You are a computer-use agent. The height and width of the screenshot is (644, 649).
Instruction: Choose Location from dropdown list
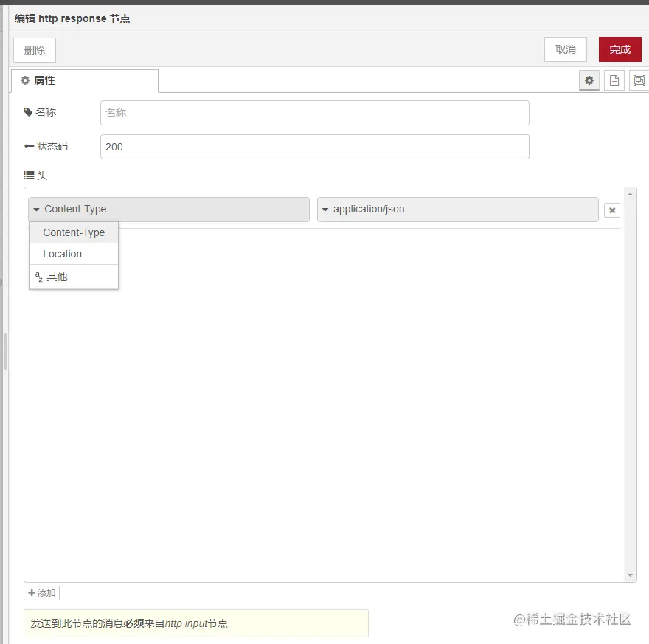[x=74, y=254]
